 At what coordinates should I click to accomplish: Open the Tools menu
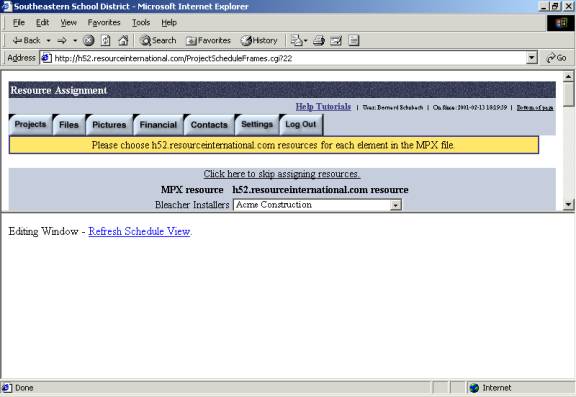[141, 23]
